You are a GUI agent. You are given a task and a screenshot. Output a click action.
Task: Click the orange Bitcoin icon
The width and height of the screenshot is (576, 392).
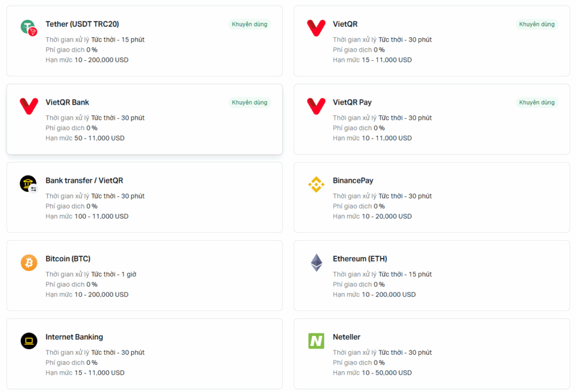click(x=29, y=263)
